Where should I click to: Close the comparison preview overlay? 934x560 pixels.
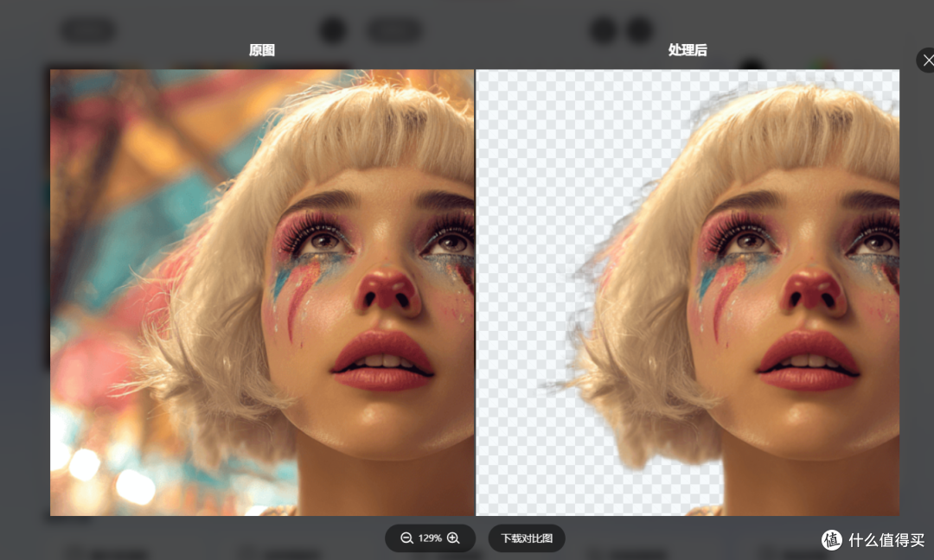click(x=926, y=60)
